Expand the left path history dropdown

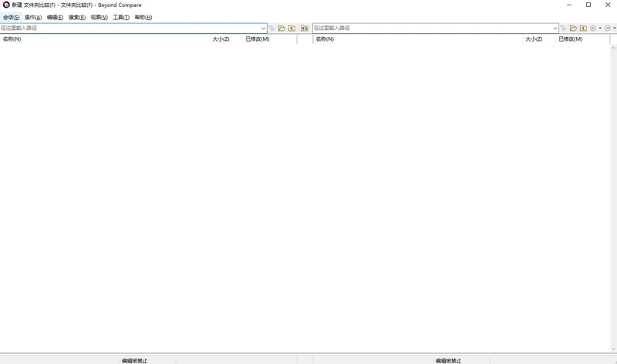[263, 29]
